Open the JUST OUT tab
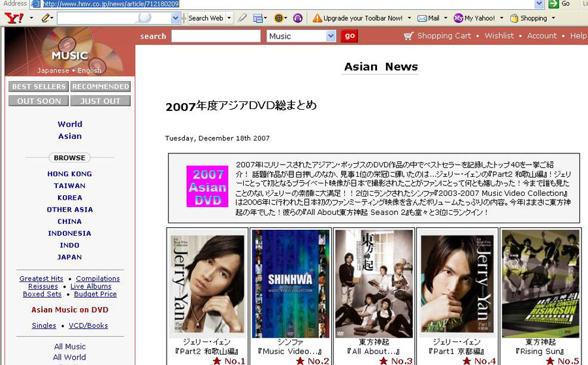Viewport: 588px width, 365px height. pyautogui.click(x=101, y=101)
